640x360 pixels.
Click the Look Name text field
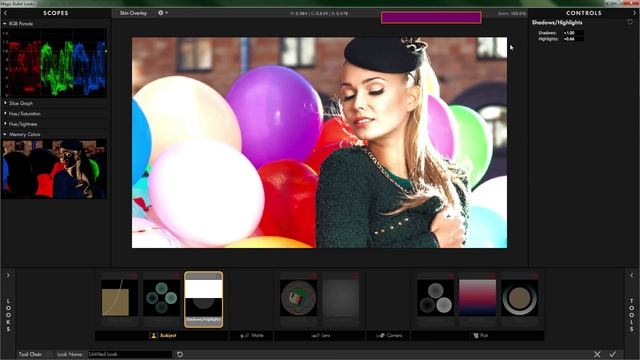129,354
